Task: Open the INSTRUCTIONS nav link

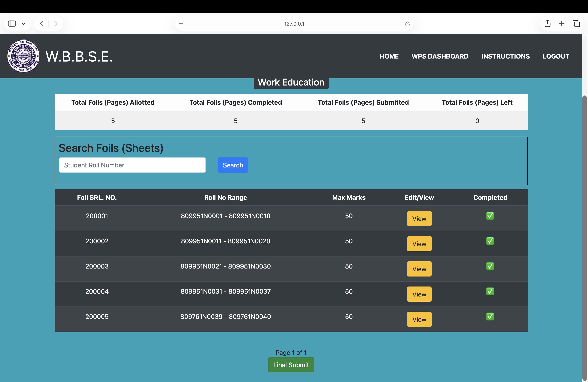Action: 505,56
